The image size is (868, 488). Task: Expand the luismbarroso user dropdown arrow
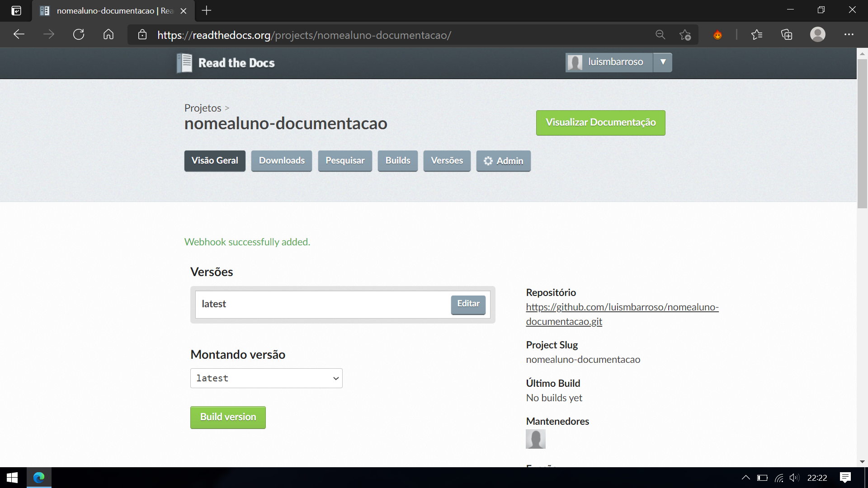click(x=663, y=62)
